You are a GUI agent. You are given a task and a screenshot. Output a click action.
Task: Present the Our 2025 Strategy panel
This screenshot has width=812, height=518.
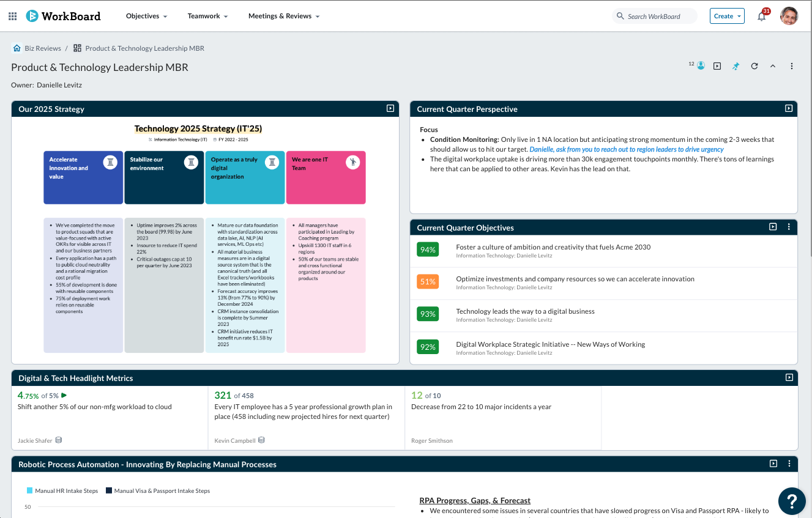click(x=390, y=108)
